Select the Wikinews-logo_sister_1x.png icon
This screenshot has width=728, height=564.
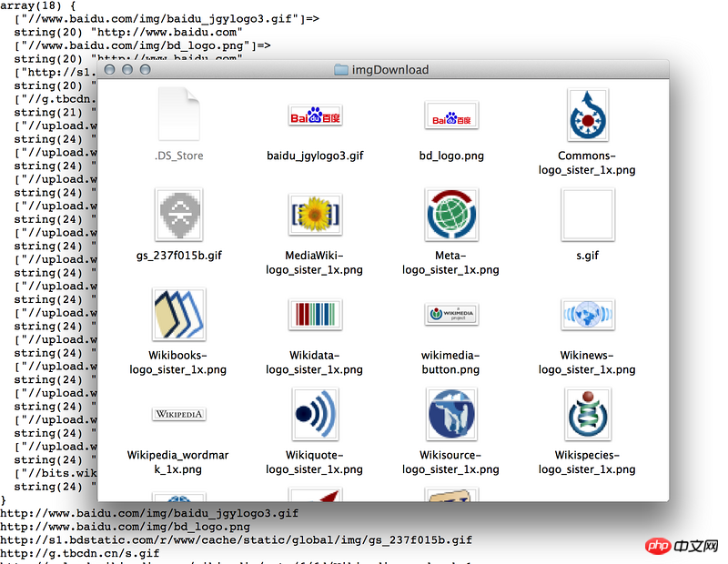pos(587,315)
